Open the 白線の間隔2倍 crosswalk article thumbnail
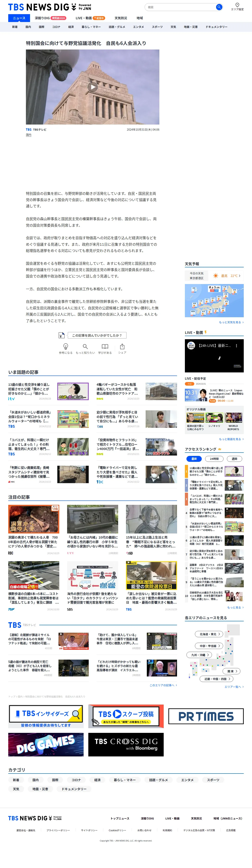The image size is (252, 868). (34, 575)
